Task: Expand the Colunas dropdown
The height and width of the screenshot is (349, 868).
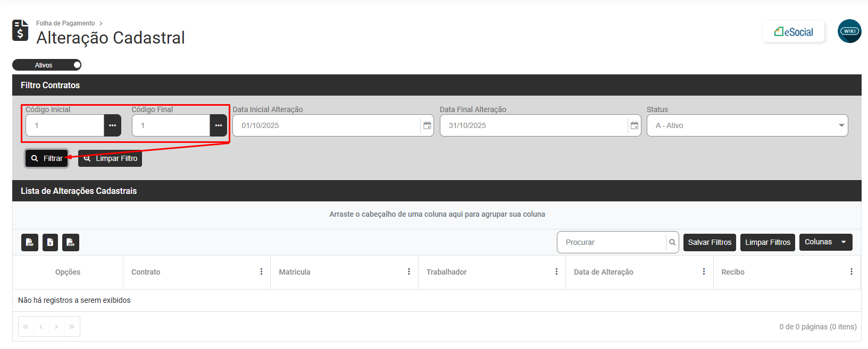Action: tap(825, 242)
